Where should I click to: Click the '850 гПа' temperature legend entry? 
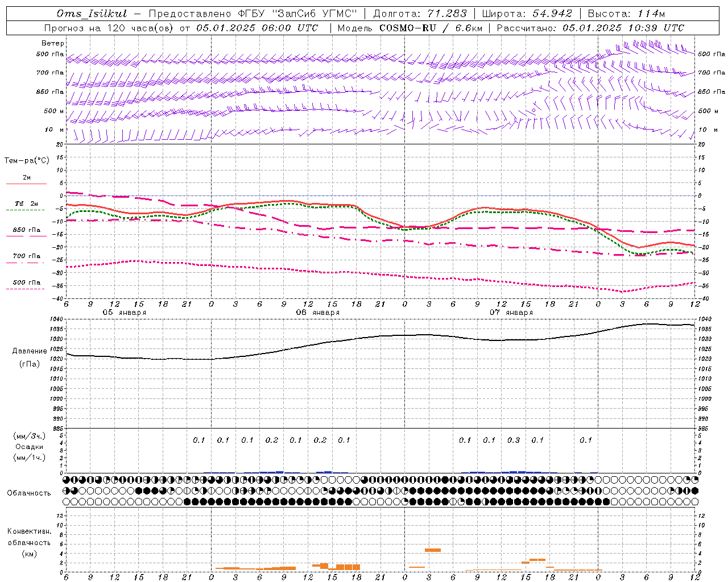click(x=27, y=230)
